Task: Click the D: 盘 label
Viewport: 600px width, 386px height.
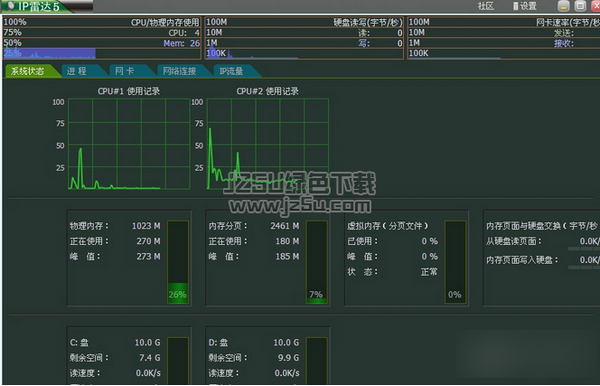Action: [218, 343]
